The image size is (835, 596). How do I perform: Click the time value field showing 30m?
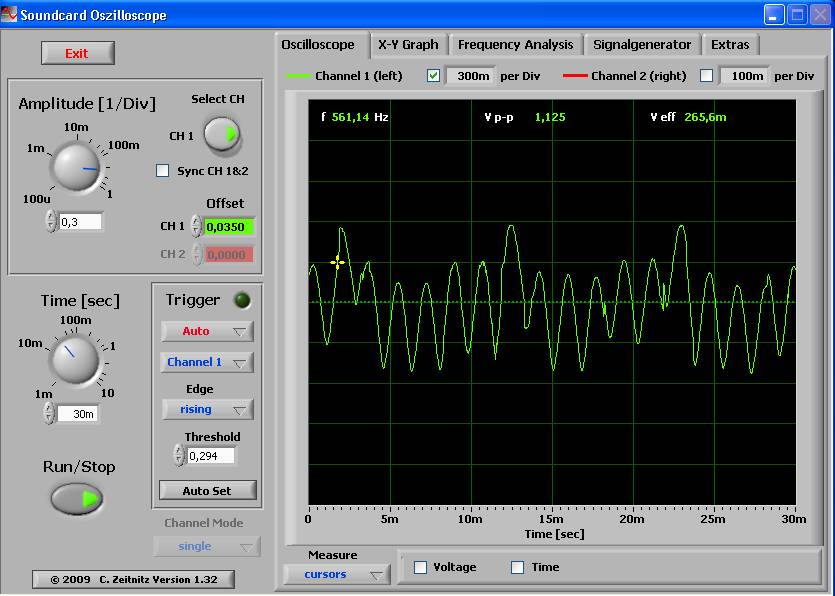(77, 414)
